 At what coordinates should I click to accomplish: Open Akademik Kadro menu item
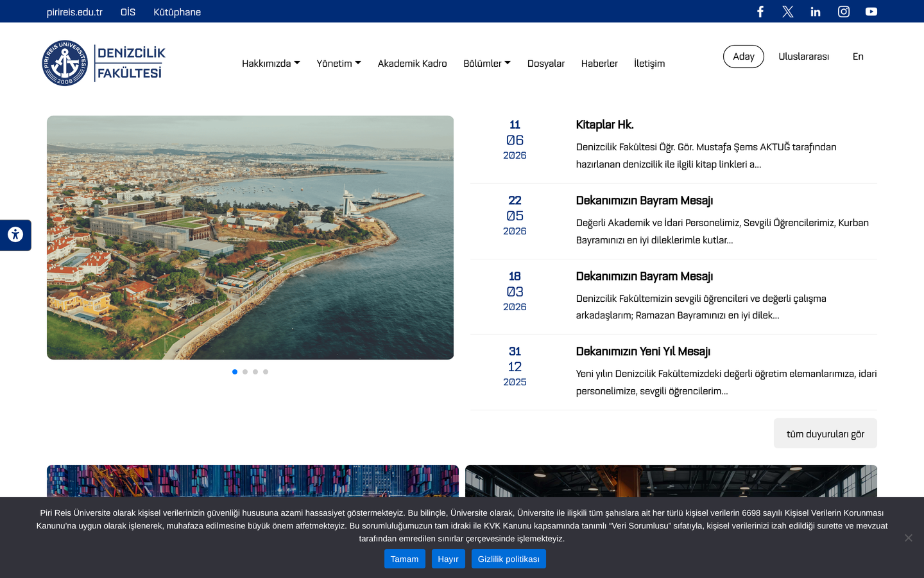coord(412,63)
